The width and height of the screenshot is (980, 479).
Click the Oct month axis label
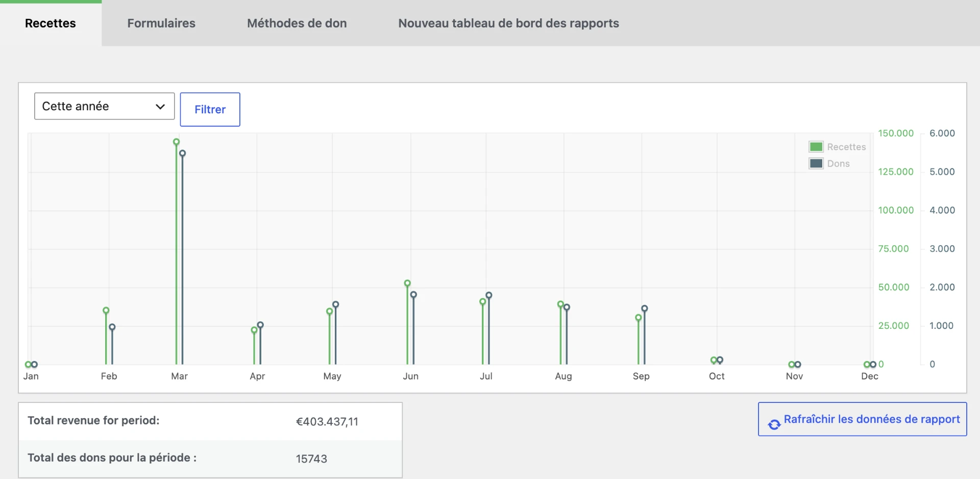click(x=717, y=376)
